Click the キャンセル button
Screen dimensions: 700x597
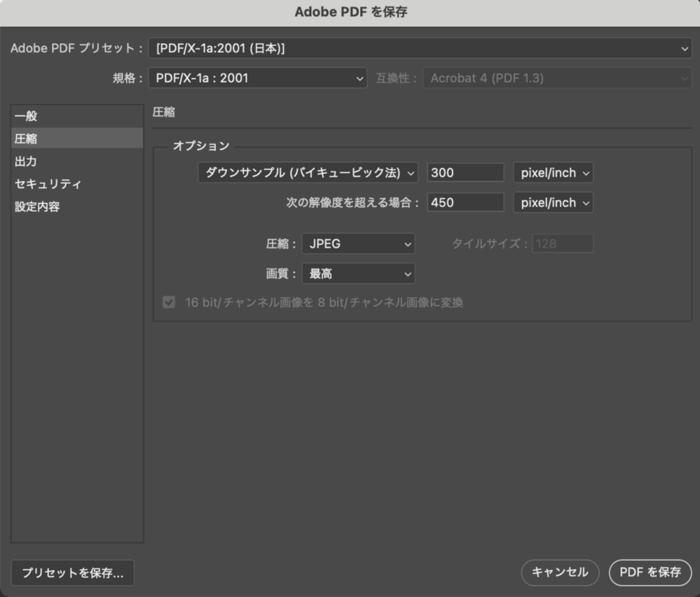560,573
